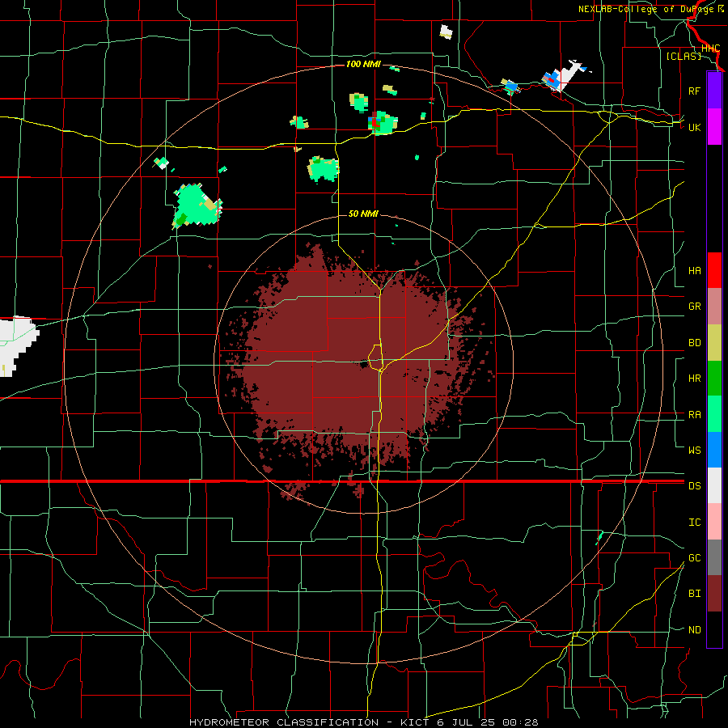Click the RF legend label
Screen dimensions: 728x728
click(x=694, y=91)
